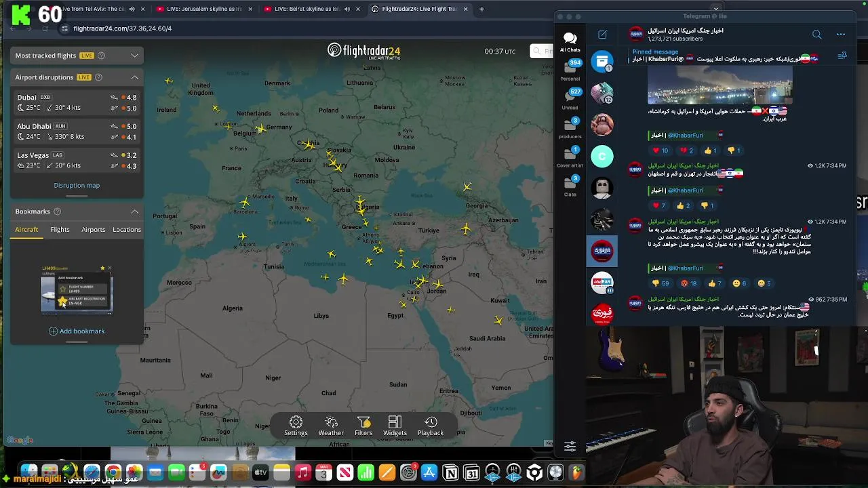Open Telegram Cover artist folder
Image resolution: width=868 pixels, height=488 pixels.
click(570, 157)
